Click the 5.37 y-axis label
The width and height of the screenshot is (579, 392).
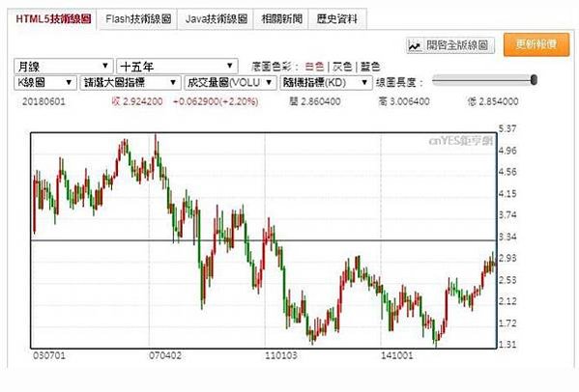coord(507,128)
